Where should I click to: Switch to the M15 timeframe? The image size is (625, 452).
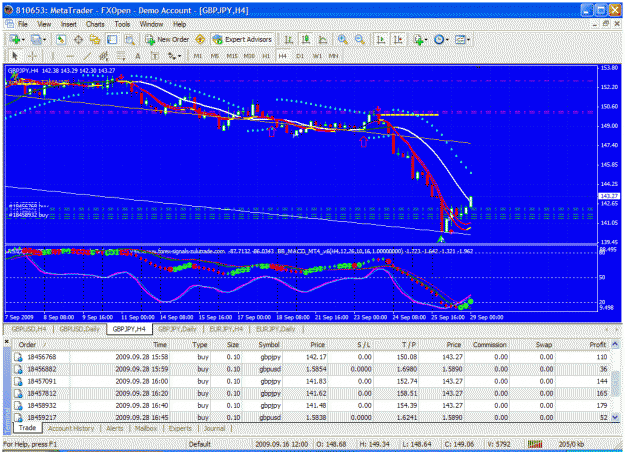click(x=232, y=56)
